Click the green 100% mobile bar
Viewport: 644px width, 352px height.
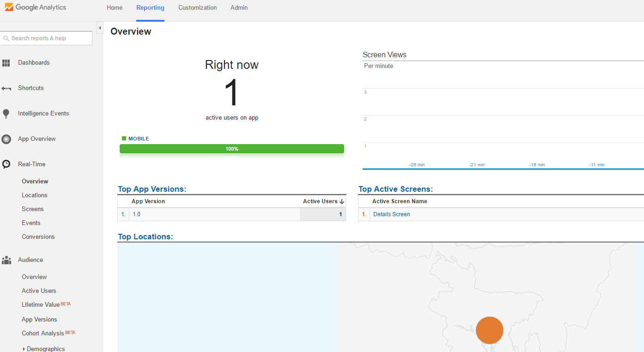click(x=232, y=149)
